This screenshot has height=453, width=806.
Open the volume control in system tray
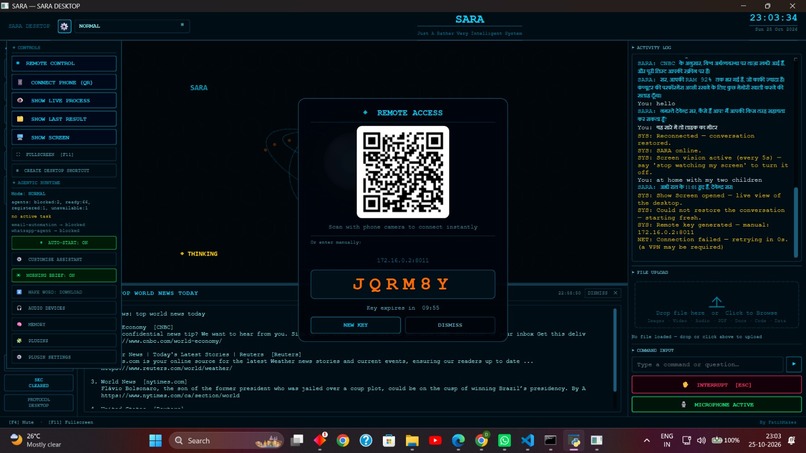tap(701, 441)
